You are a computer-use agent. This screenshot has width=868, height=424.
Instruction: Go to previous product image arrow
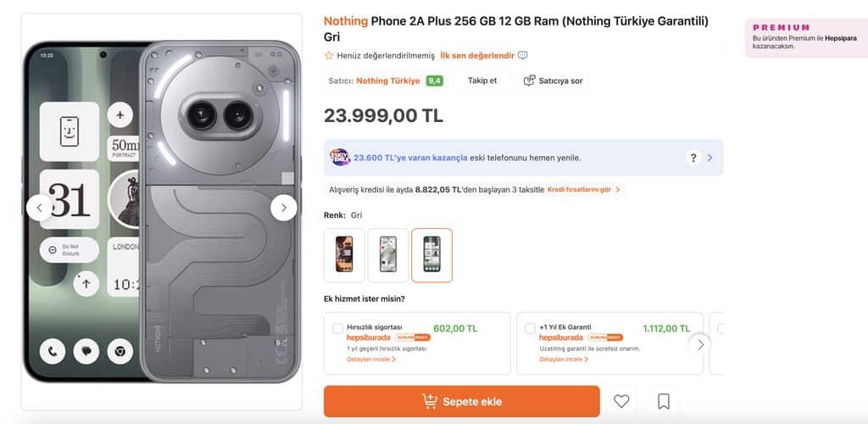39,207
